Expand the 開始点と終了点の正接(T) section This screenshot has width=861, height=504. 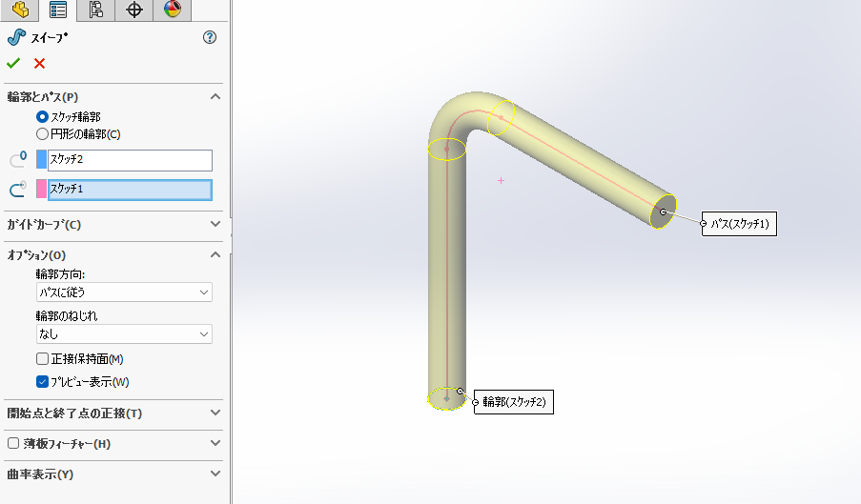click(x=215, y=413)
